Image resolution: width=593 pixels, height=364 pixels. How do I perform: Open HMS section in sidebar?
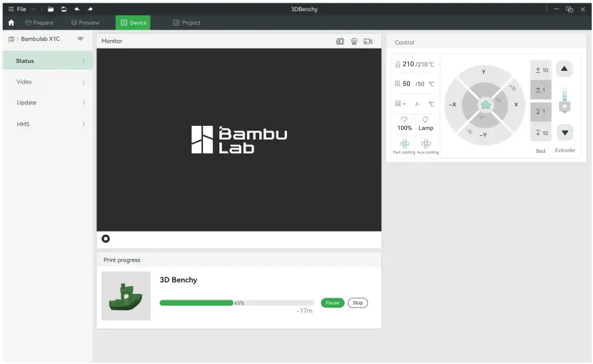48,124
